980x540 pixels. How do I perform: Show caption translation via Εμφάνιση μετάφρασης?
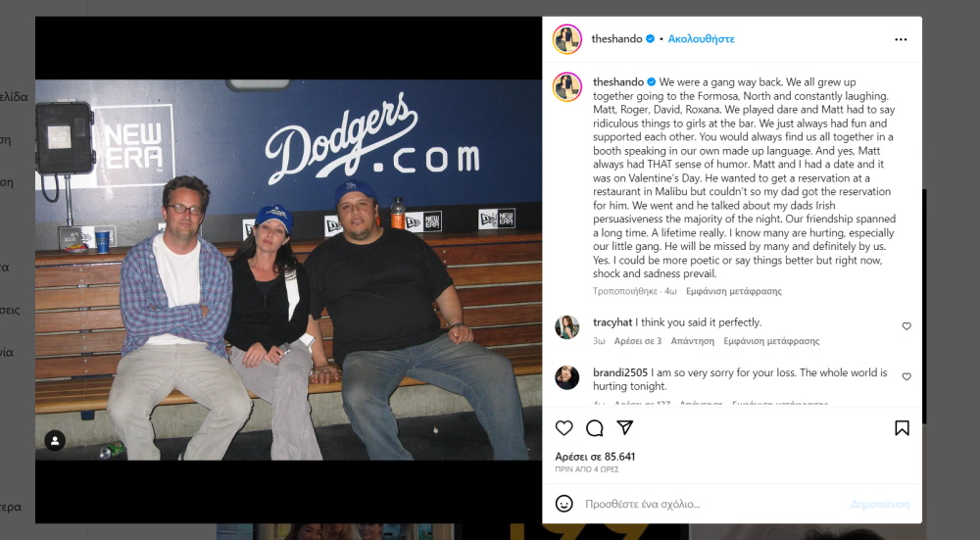(734, 291)
